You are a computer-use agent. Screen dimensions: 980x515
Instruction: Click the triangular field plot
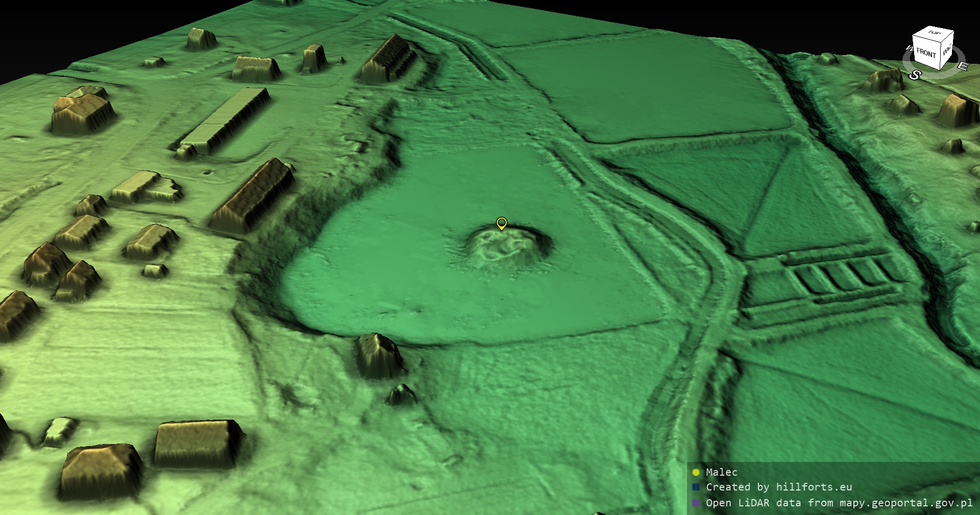(x=796, y=204)
